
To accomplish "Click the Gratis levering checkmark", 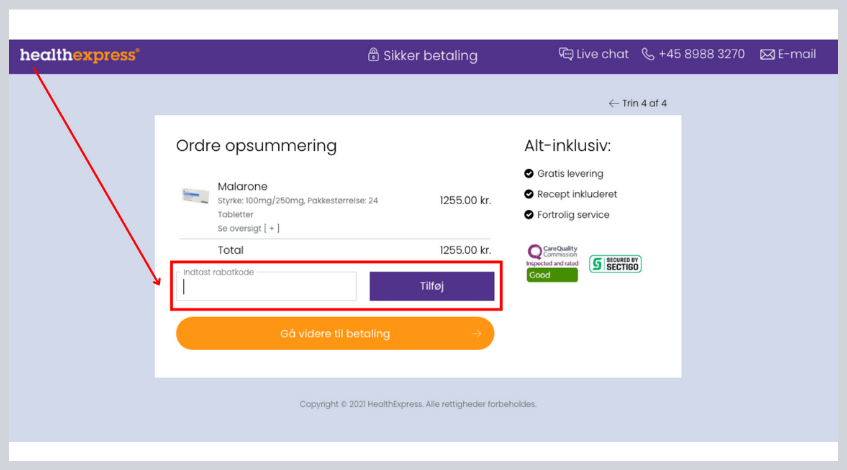I will click(529, 173).
